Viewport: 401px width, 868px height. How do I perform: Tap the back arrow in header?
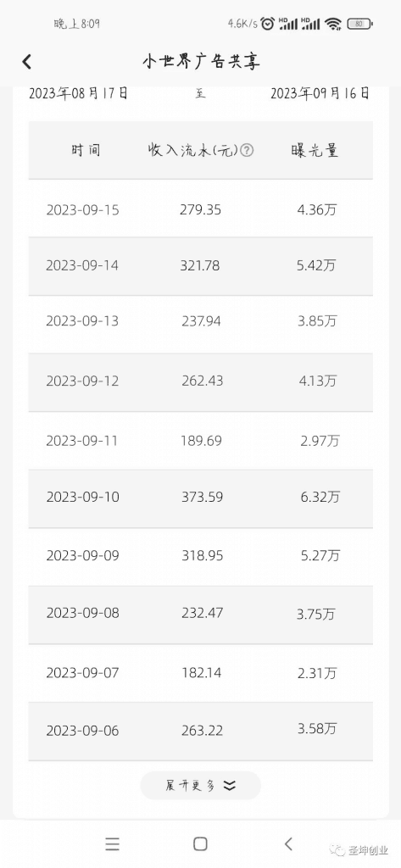pyautogui.click(x=26, y=61)
